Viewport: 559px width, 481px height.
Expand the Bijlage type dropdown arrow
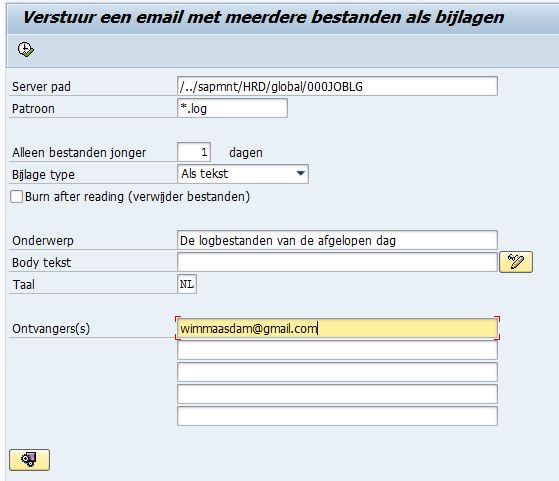click(301, 174)
